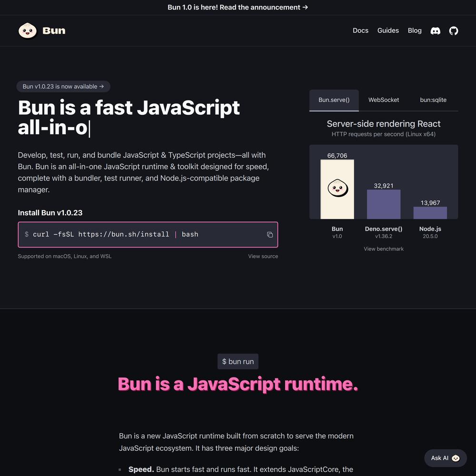
Task: Switch to the bun:sqlite benchmark tab
Action: coord(433,100)
